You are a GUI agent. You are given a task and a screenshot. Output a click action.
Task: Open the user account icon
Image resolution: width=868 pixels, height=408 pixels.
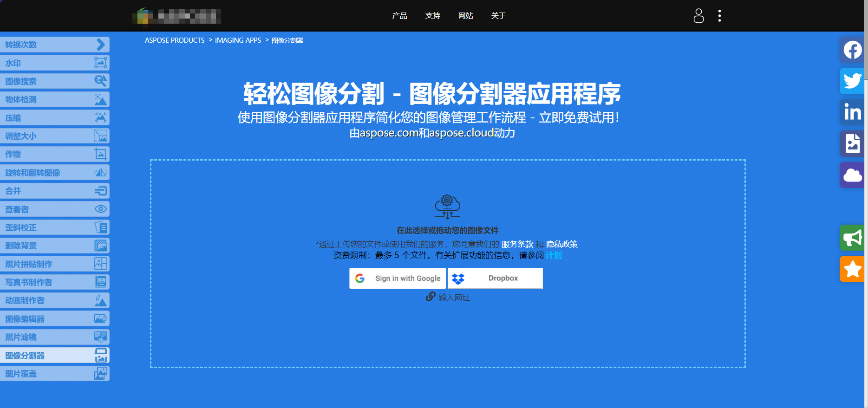[x=698, y=16]
